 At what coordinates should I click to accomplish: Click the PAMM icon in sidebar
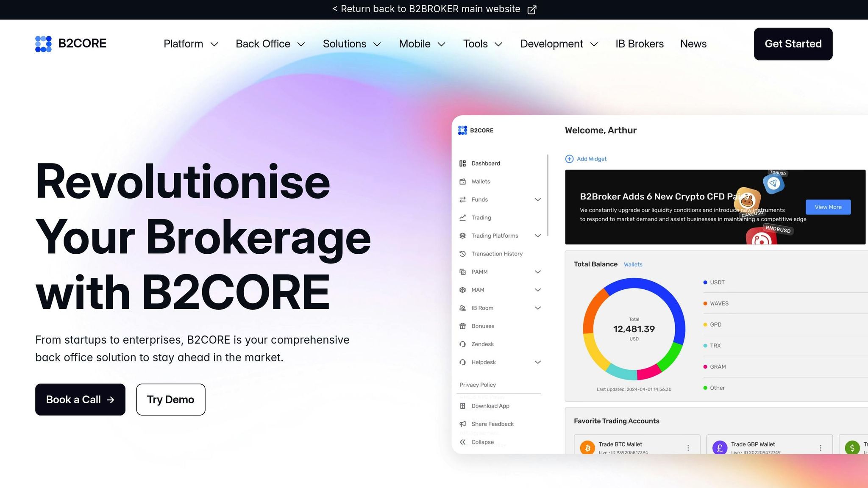coord(462,272)
